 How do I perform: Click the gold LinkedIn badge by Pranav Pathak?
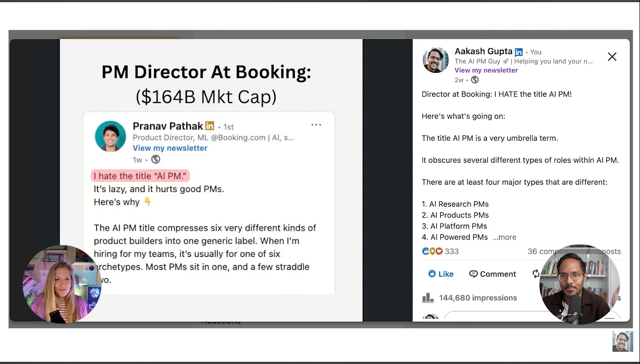[x=210, y=126]
